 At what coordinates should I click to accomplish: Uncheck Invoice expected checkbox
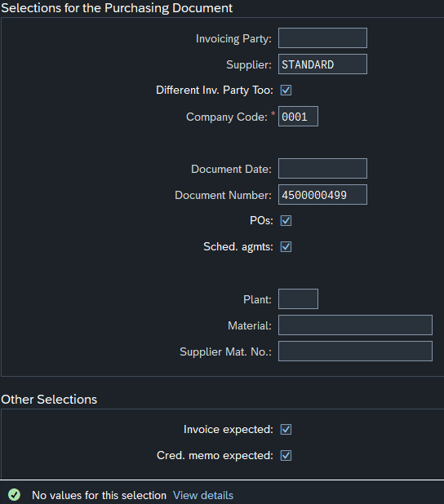(x=286, y=430)
